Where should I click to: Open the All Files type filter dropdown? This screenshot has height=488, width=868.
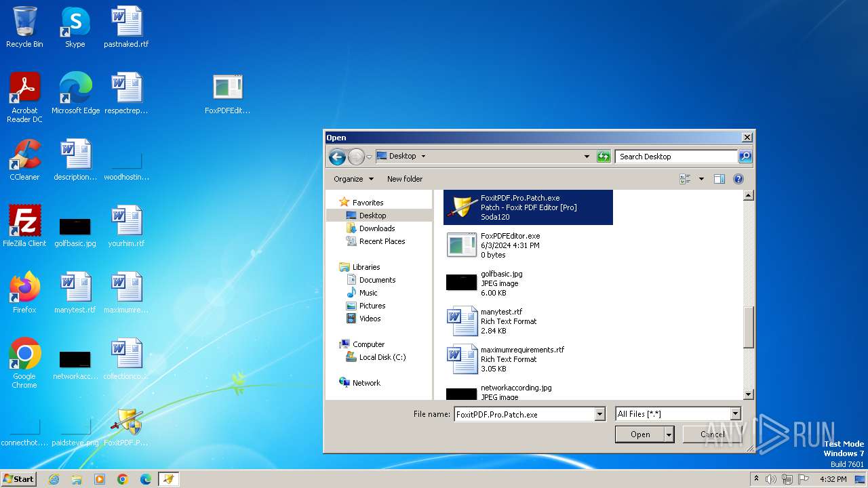click(x=735, y=414)
